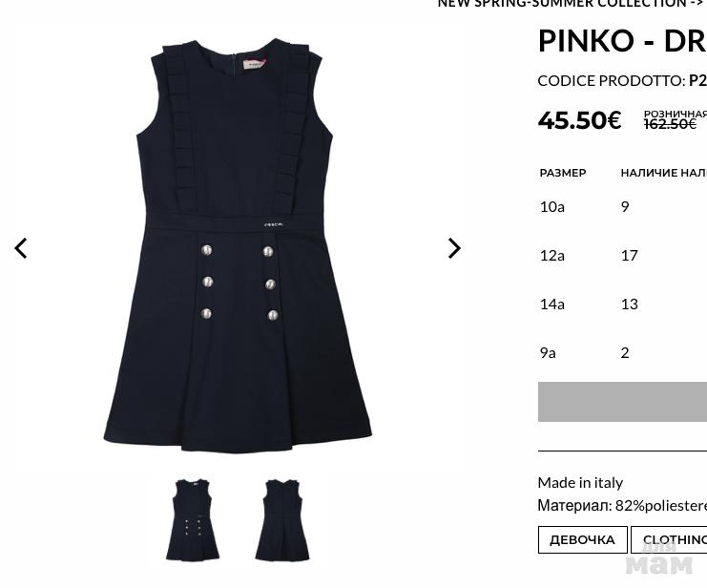
Task: Click the CLOTHING tag button
Action: tap(669, 539)
